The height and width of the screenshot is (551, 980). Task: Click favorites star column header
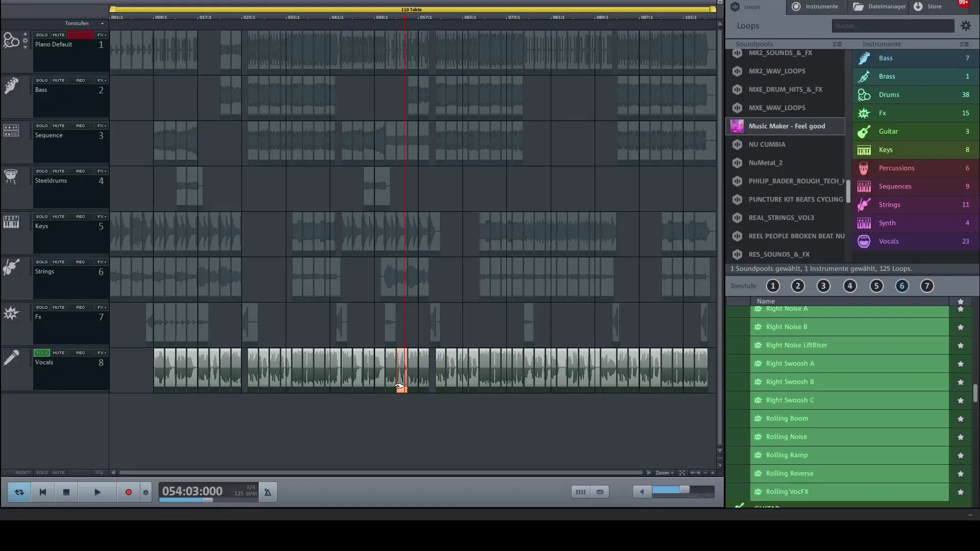click(961, 302)
